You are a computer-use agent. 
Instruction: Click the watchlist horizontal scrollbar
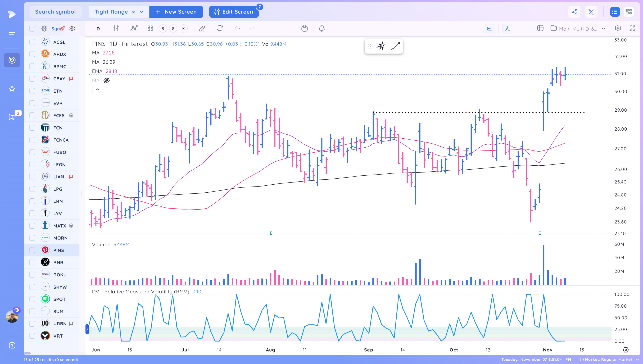click(x=27, y=353)
